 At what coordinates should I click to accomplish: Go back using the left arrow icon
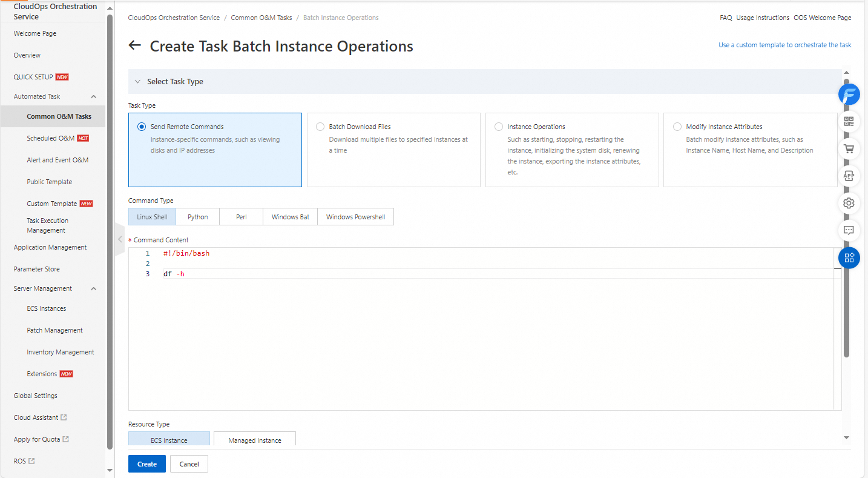pyautogui.click(x=135, y=46)
